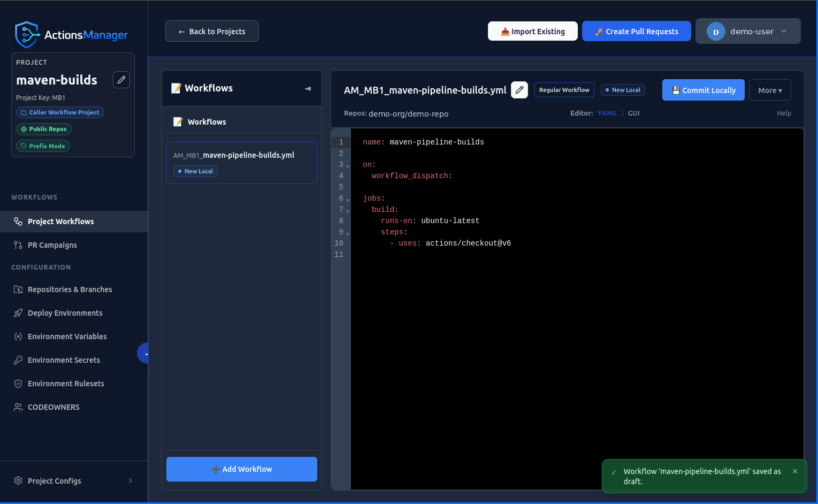Click the Environment Secrets key icon
Screen dimensions: 818x504
click(18, 360)
